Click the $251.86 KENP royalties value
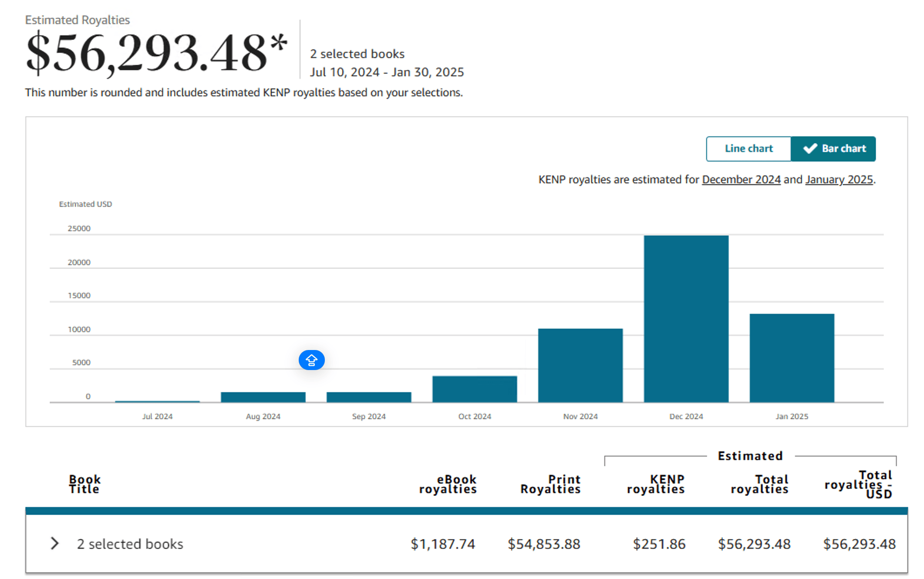Image resolution: width=924 pixels, height=579 pixels. (x=659, y=544)
